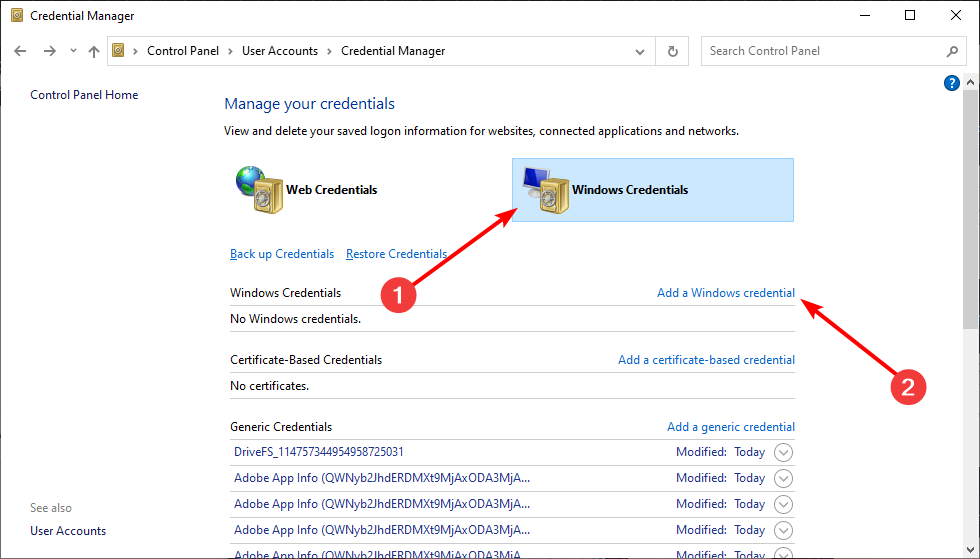Click 'No certificates.' text
980x559 pixels.
point(269,386)
